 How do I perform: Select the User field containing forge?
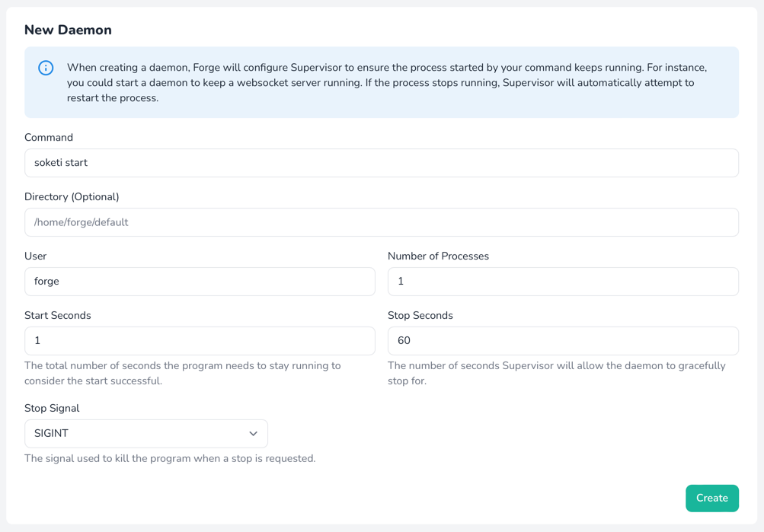200,282
